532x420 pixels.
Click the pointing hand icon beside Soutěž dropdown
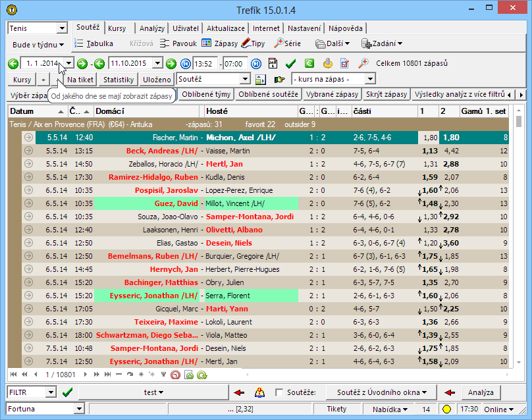click(x=279, y=80)
